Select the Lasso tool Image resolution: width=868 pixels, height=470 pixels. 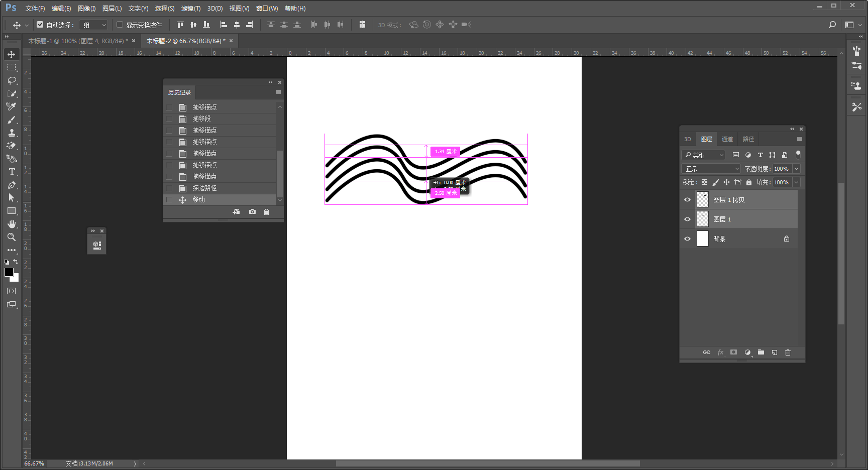pos(12,80)
